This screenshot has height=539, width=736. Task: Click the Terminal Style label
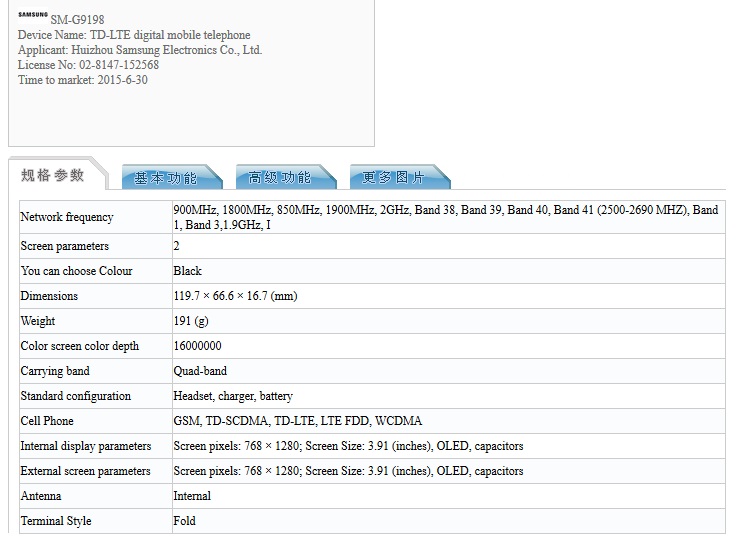point(55,521)
